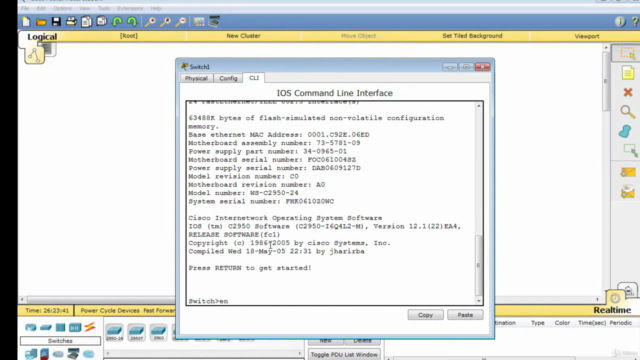
Task: Click the Switch>en prompt in CLI terminal
Action: 208,301
